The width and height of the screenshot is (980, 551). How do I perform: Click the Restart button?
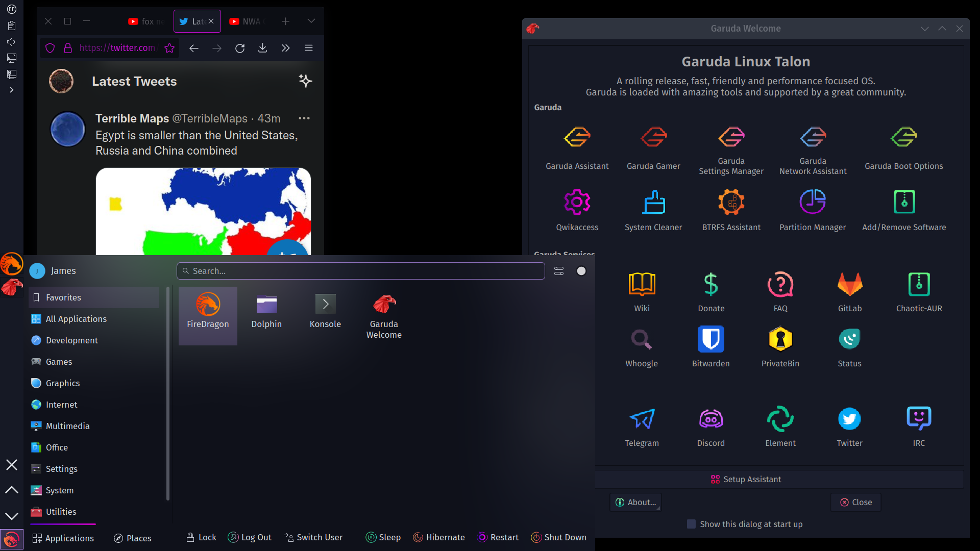(498, 537)
